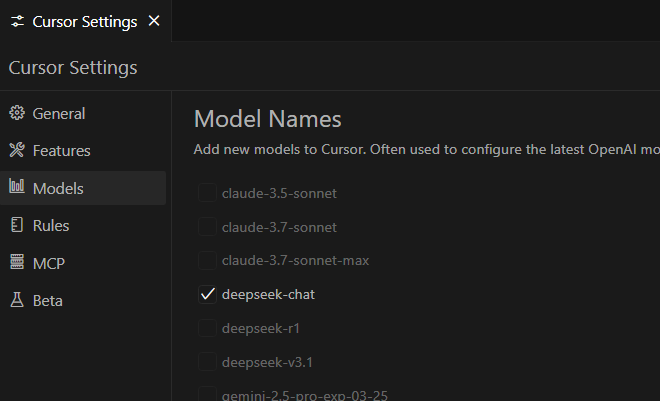
Task: Uncheck the deepseek-chat checkbox
Action: point(207,294)
